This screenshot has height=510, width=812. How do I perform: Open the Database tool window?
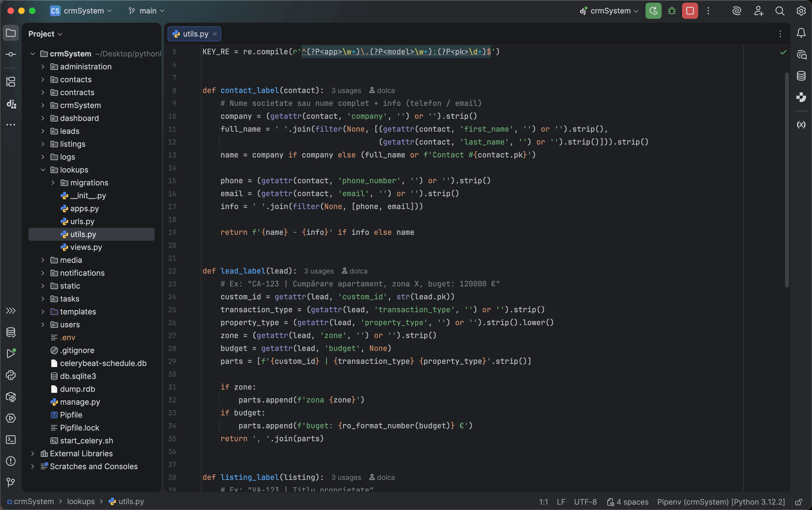[x=801, y=76]
